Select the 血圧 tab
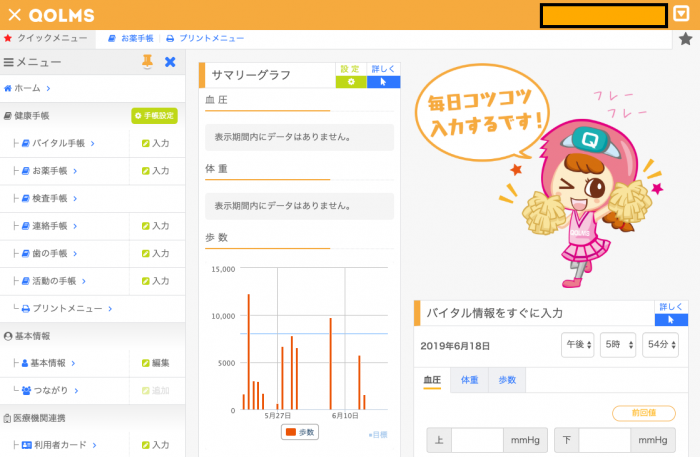Viewport: 700px width, 457px height. coord(432,380)
